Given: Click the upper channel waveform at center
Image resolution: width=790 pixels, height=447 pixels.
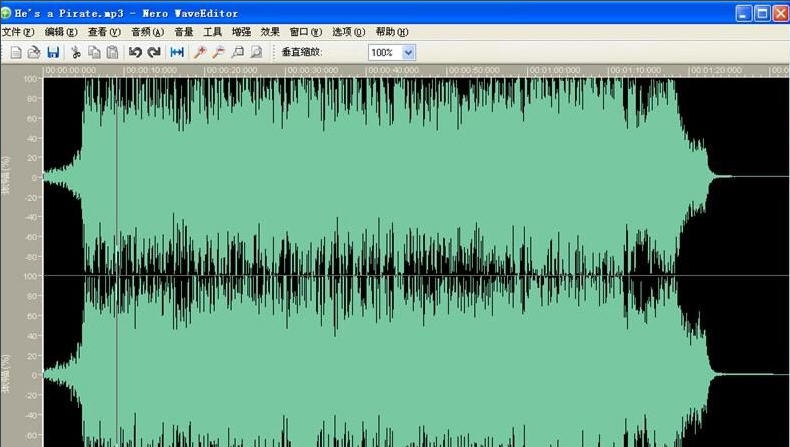Looking at the screenshot, I should coord(416,176).
